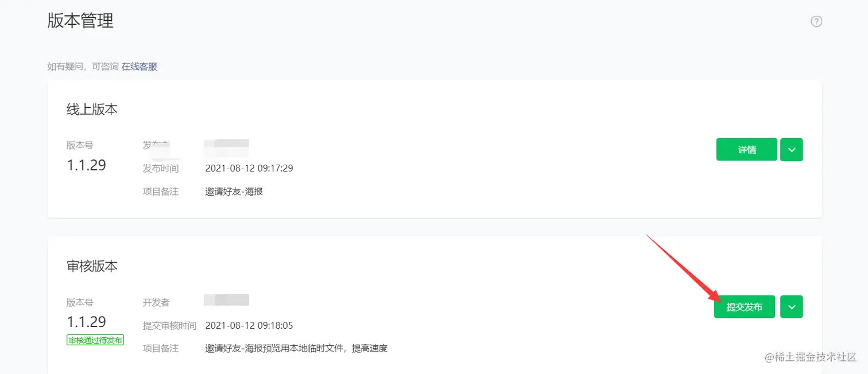Click the 线上版本 section title

click(x=92, y=110)
